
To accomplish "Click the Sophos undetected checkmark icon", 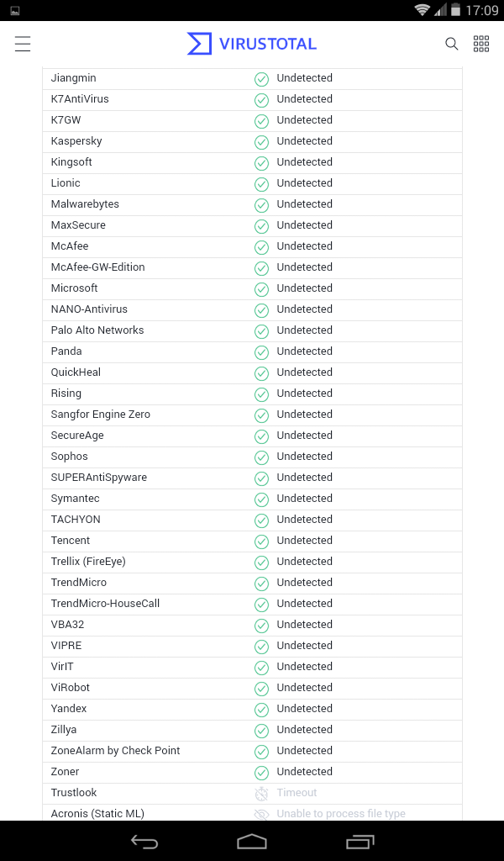I will [261, 457].
